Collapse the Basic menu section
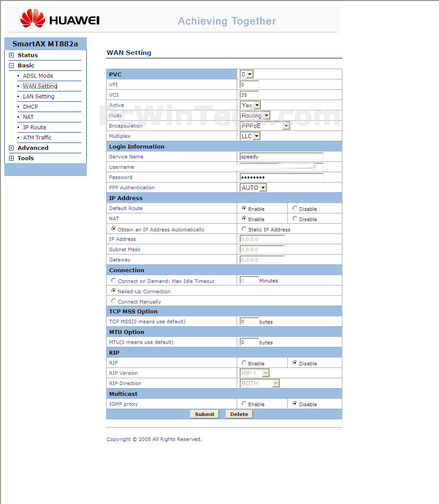The image size is (439, 504). (x=12, y=66)
